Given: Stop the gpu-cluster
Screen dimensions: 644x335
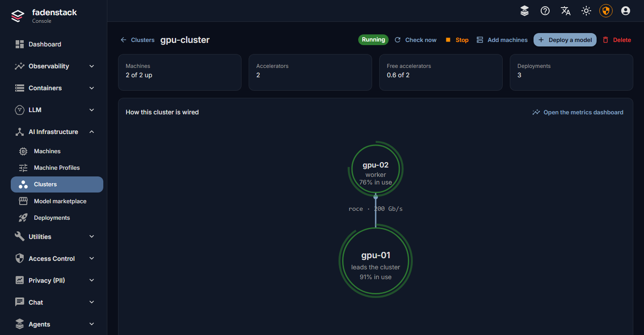Looking at the screenshot, I should [457, 40].
